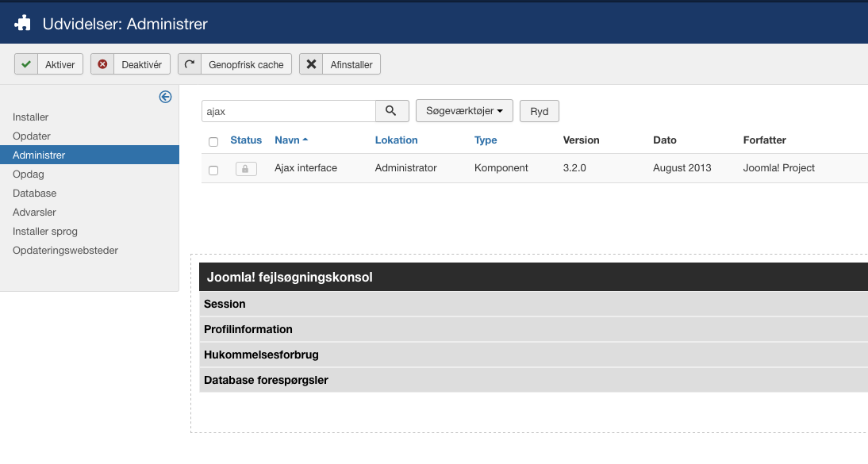
Task: Check the Ajax interface row checkbox
Action: click(x=213, y=170)
